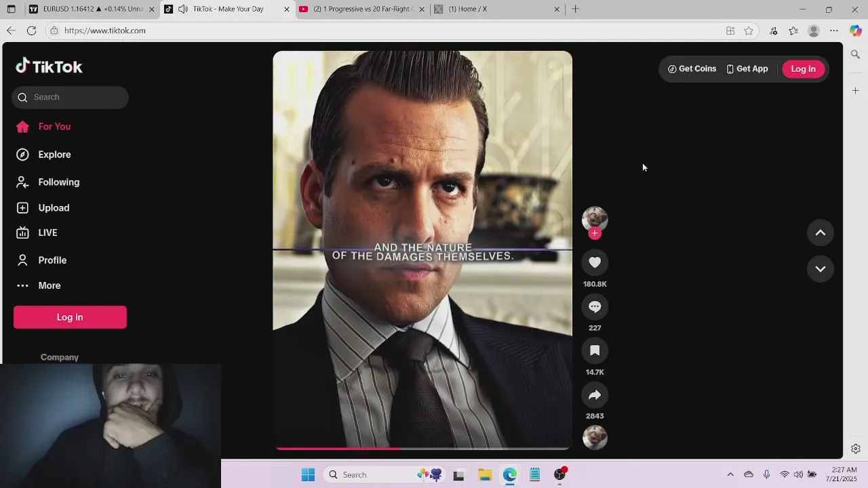Open the Upload page
This screenshot has height=488, width=868.
click(x=43, y=208)
